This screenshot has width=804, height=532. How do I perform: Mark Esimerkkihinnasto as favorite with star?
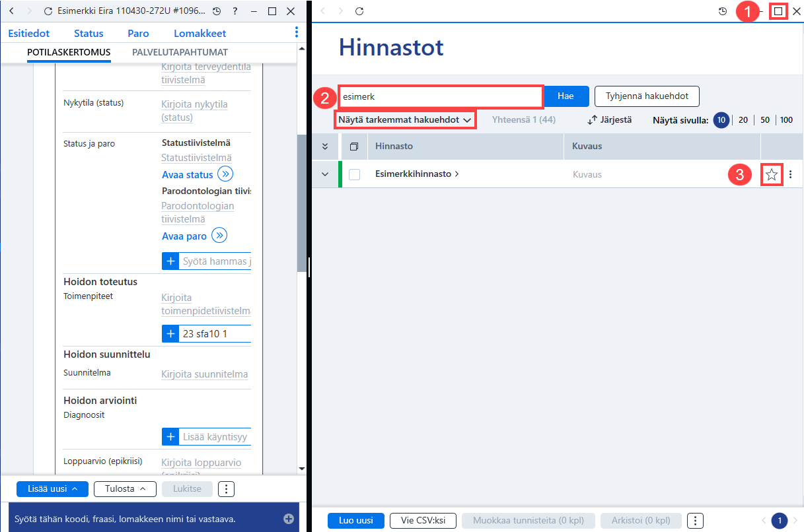[772, 175]
